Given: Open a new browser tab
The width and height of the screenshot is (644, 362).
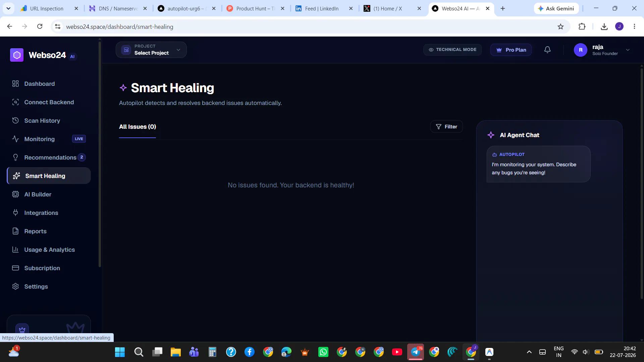Looking at the screenshot, I should click(502, 8).
